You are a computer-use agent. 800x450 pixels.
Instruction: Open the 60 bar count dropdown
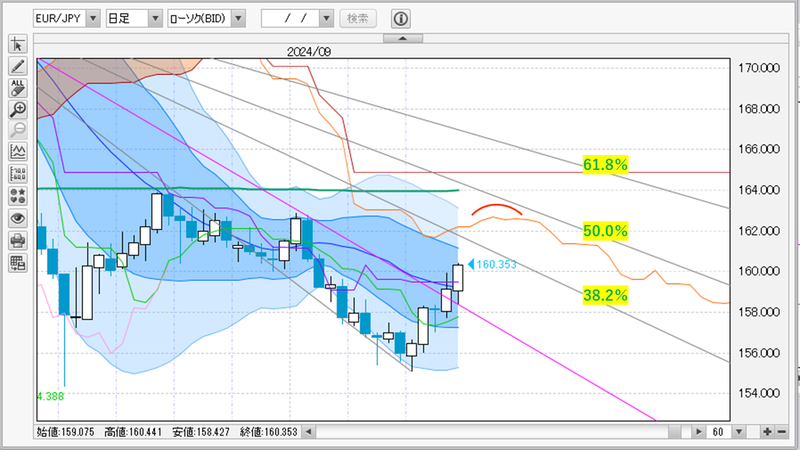(739, 432)
